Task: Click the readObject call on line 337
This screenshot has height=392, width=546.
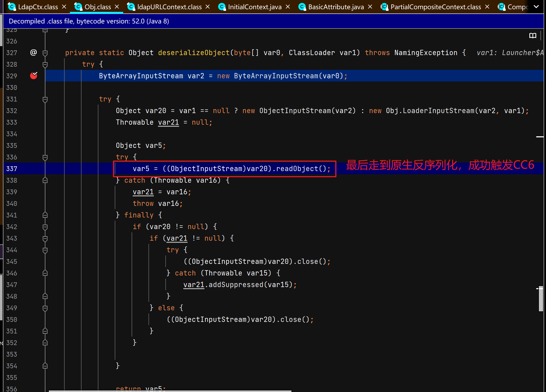Action: point(297,169)
